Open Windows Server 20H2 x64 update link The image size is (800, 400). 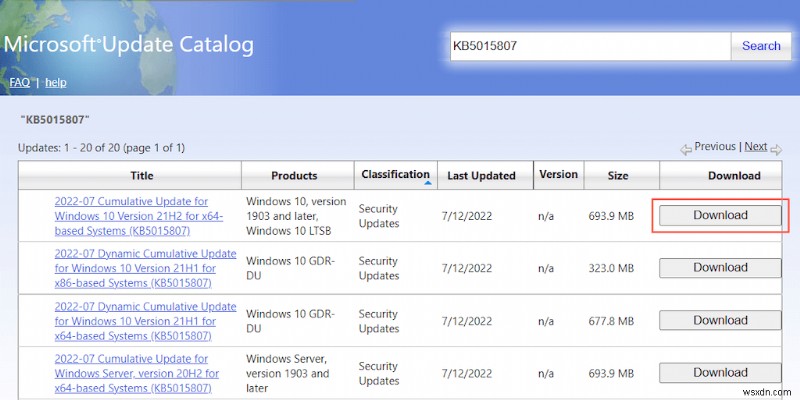point(137,373)
